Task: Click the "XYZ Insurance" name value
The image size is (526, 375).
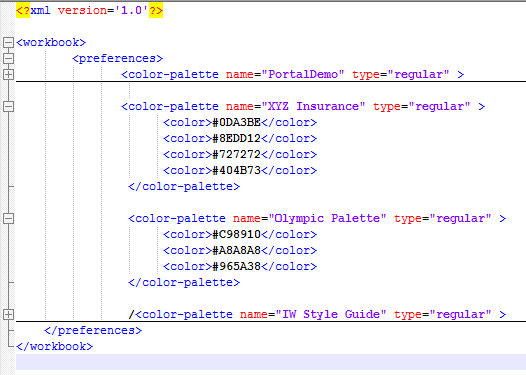Action: (313, 107)
